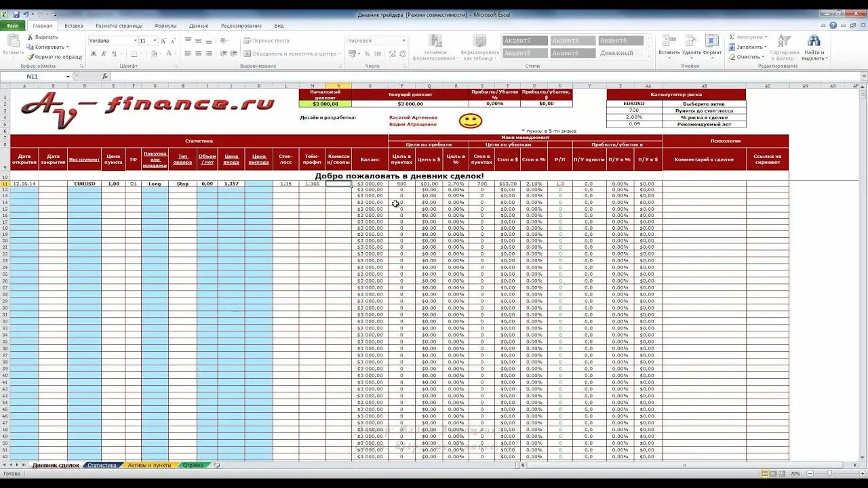Align cell text left
Viewport: 868px width, 488px height.
point(189,54)
